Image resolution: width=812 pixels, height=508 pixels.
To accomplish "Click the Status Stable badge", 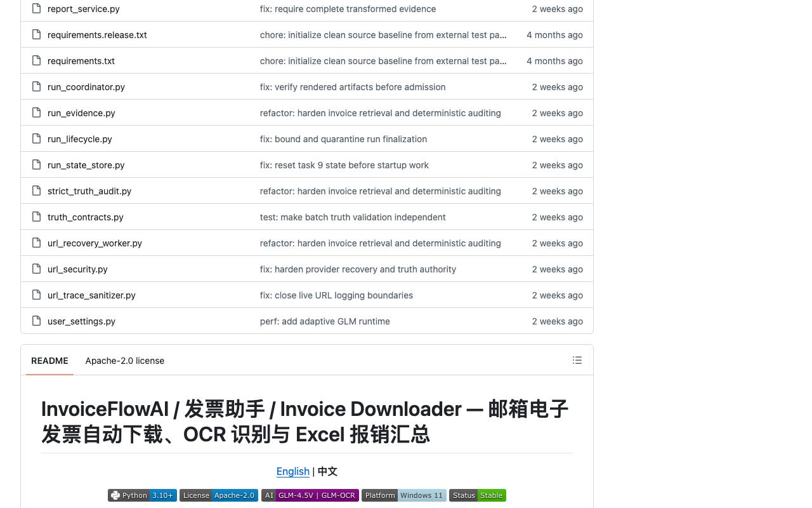I will coord(478,495).
